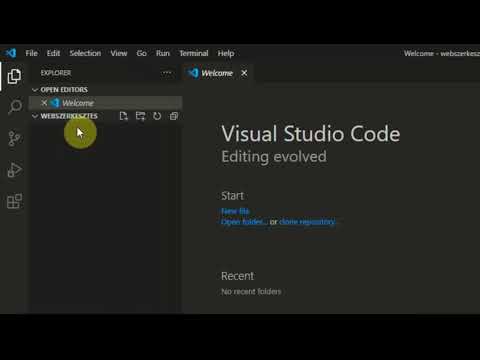Click the 'Editing evolved' subtitle
Screen dimensions: 480x360
tap(274, 157)
